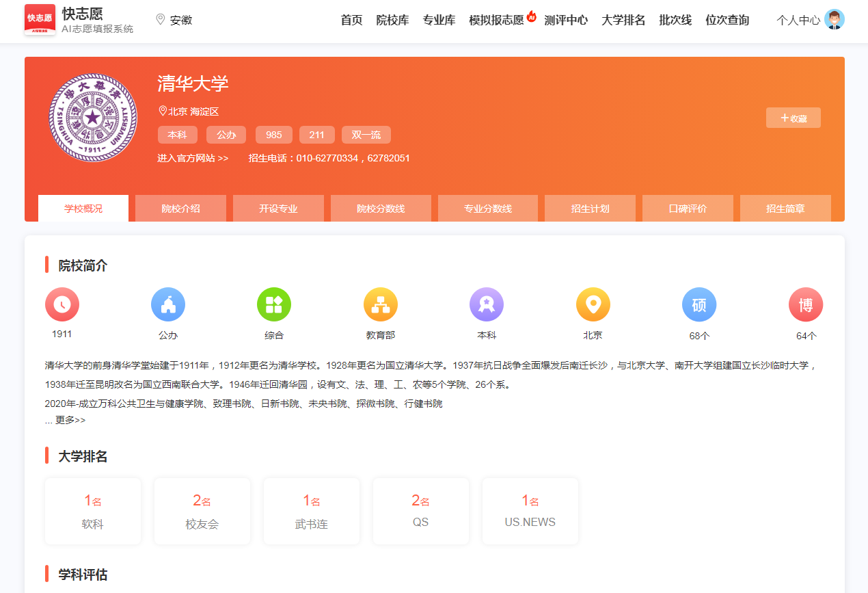The image size is (868, 593).
Task: Switch to the 院校介绍 tab
Action: (180, 208)
